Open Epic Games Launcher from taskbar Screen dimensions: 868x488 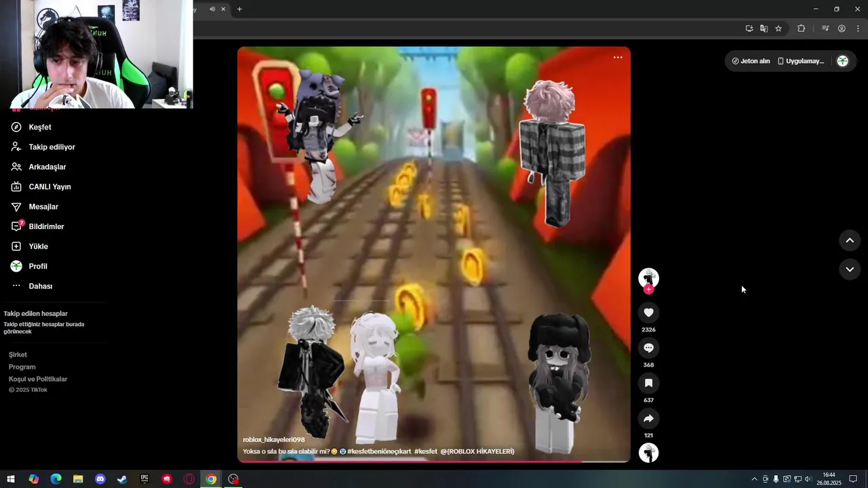[x=144, y=479]
